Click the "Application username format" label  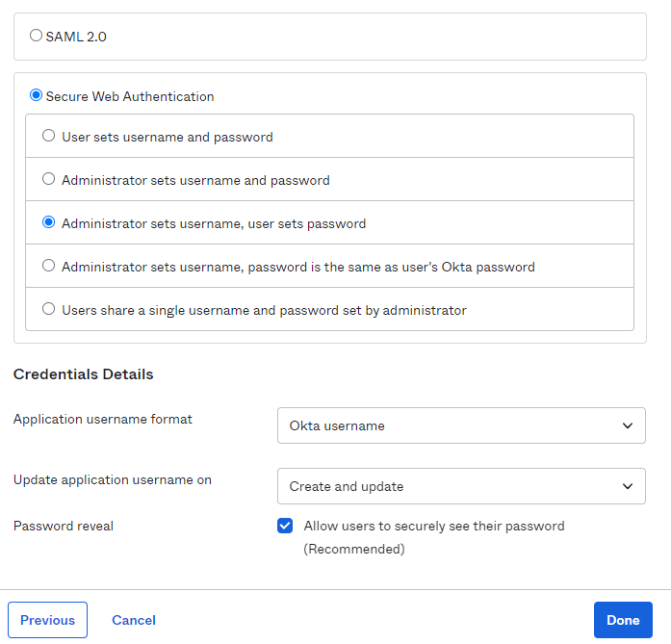pyautogui.click(x=103, y=419)
